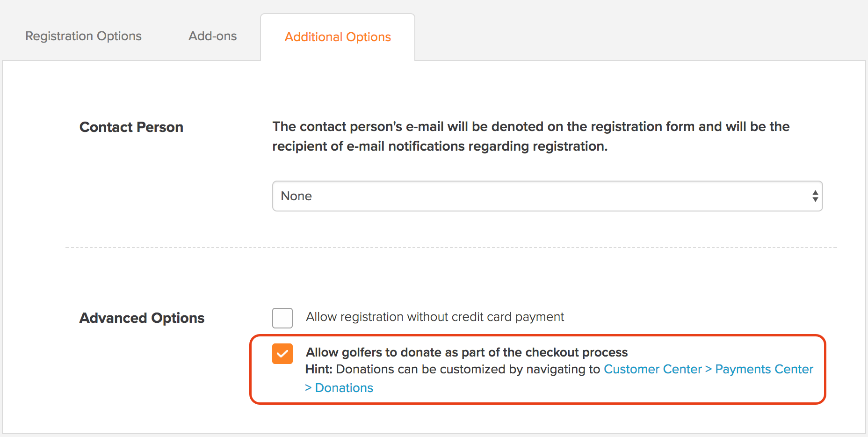Click the up-down arrows of the contact dropdown
Screen dimensions: 868x437
point(815,196)
